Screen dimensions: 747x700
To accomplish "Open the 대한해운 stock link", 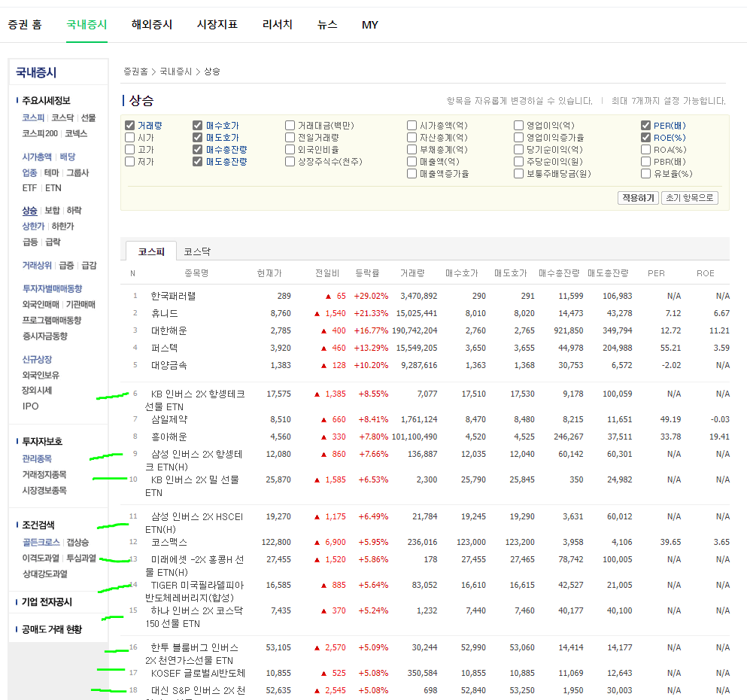I will click(x=169, y=330).
